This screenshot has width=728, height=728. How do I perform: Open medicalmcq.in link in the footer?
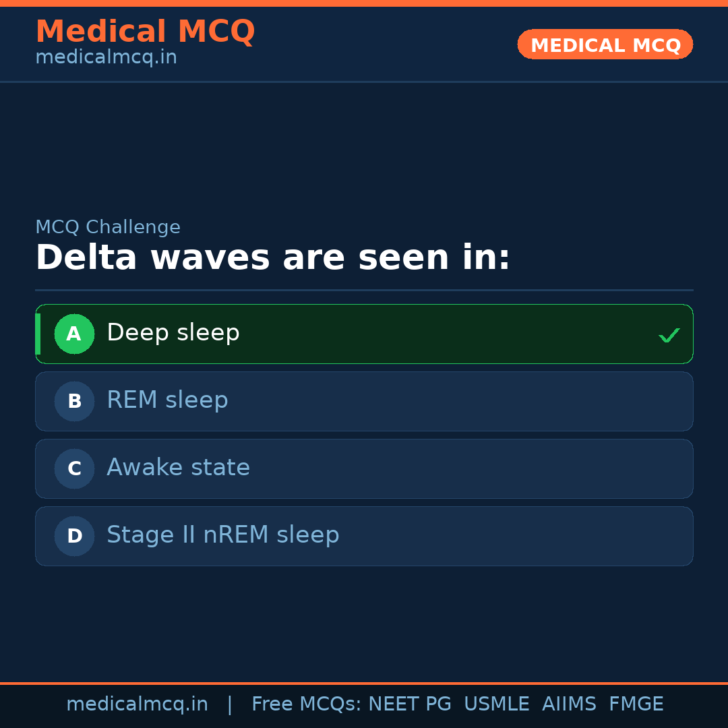coord(137,704)
